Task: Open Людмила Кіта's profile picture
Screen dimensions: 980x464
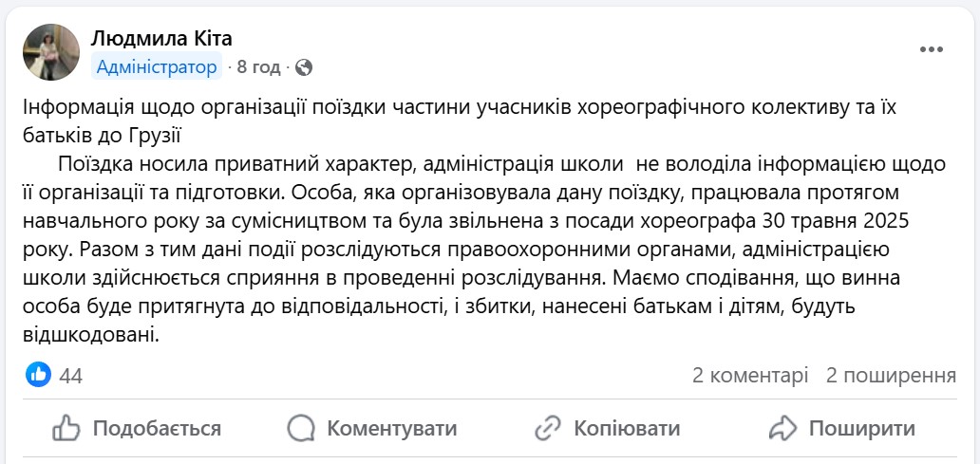Action: (x=51, y=51)
